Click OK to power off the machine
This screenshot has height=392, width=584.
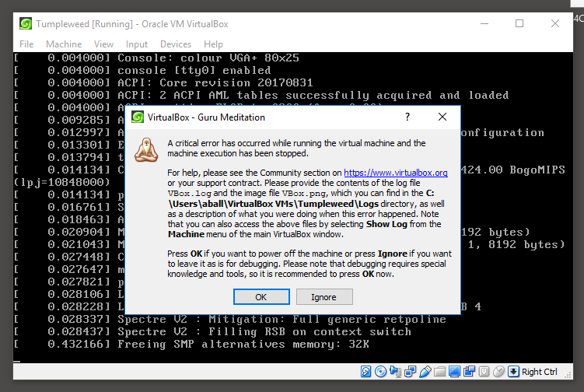[261, 297]
